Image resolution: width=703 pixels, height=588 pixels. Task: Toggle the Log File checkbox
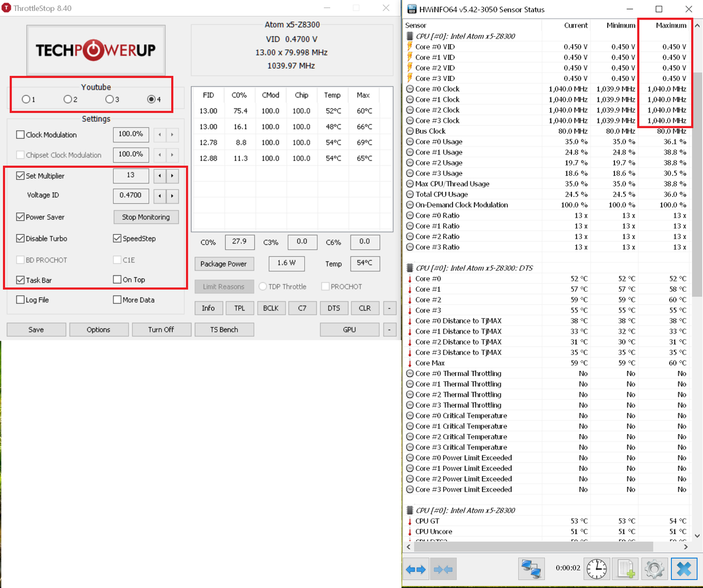(x=21, y=300)
